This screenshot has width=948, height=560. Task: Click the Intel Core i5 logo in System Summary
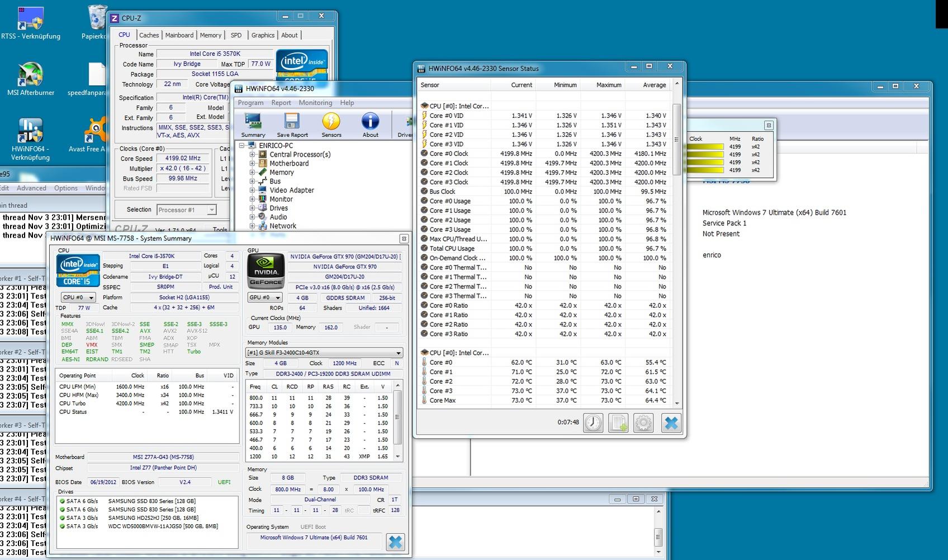(78, 271)
